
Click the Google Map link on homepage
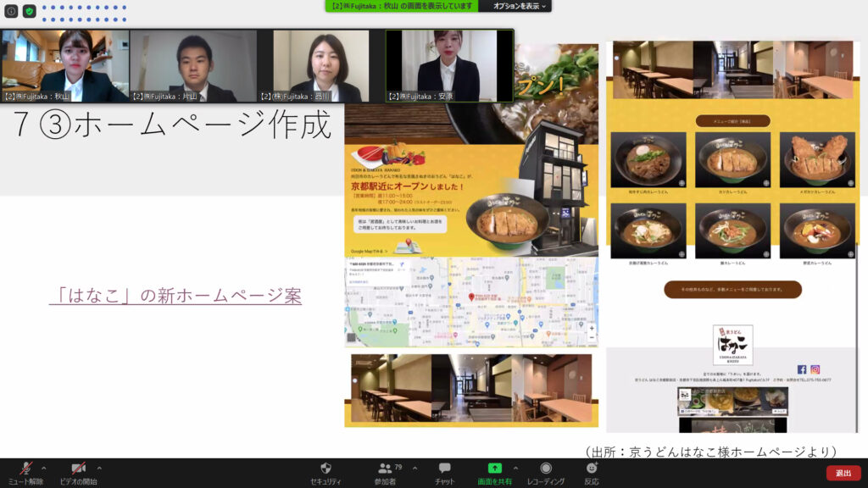coord(370,251)
